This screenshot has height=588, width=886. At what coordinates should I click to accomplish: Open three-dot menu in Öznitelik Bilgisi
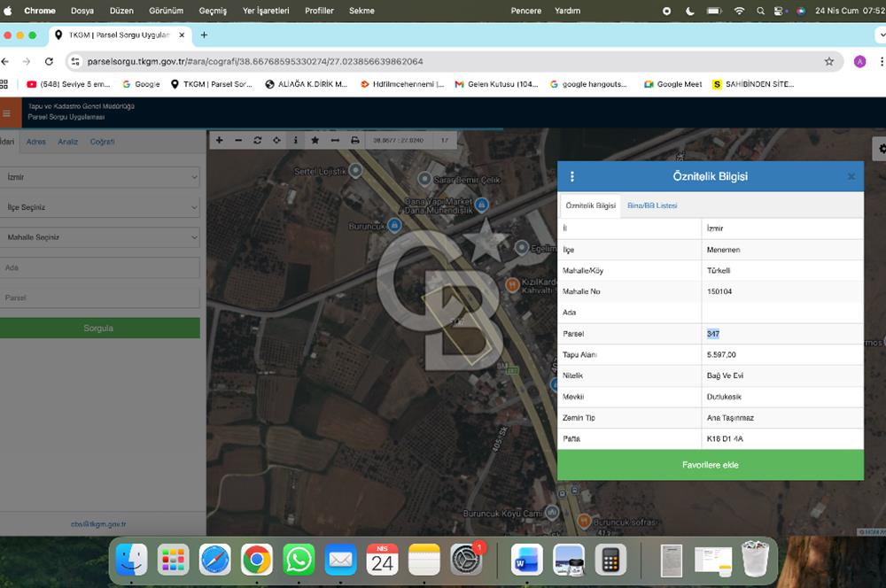click(x=572, y=176)
